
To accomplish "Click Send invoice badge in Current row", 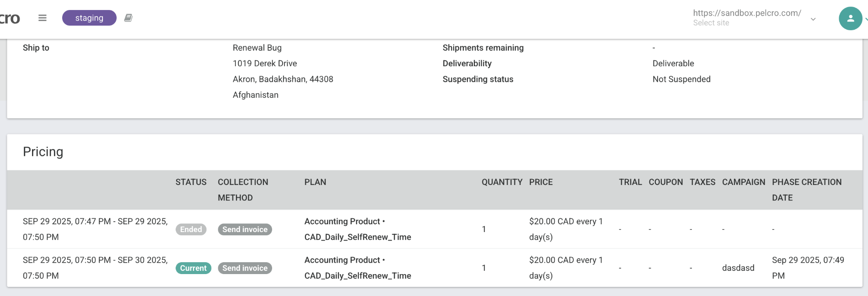I will pyautogui.click(x=245, y=268).
